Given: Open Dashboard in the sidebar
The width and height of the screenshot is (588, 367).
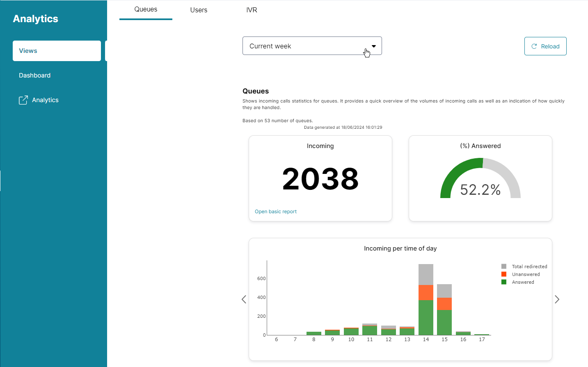Looking at the screenshot, I should (x=35, y=75).
